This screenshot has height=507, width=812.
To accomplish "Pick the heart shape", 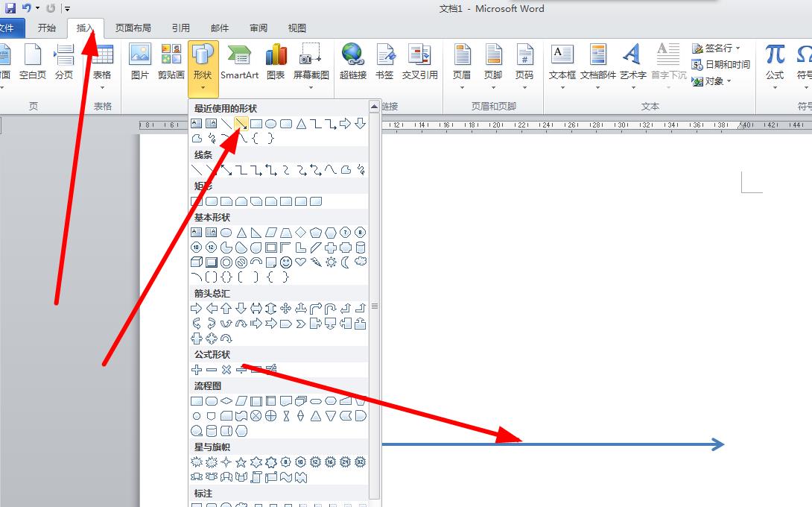I will [x=301, y=262].
